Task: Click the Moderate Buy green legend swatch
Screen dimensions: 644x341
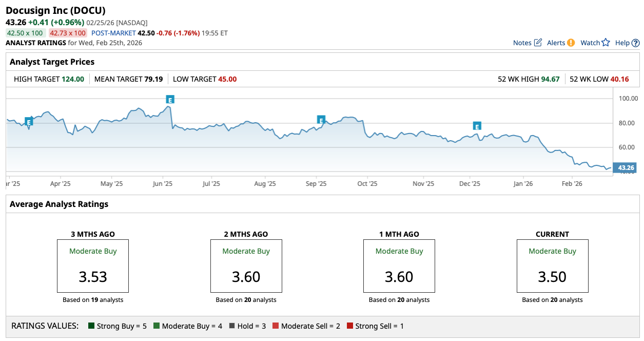Action: (157, 326)
